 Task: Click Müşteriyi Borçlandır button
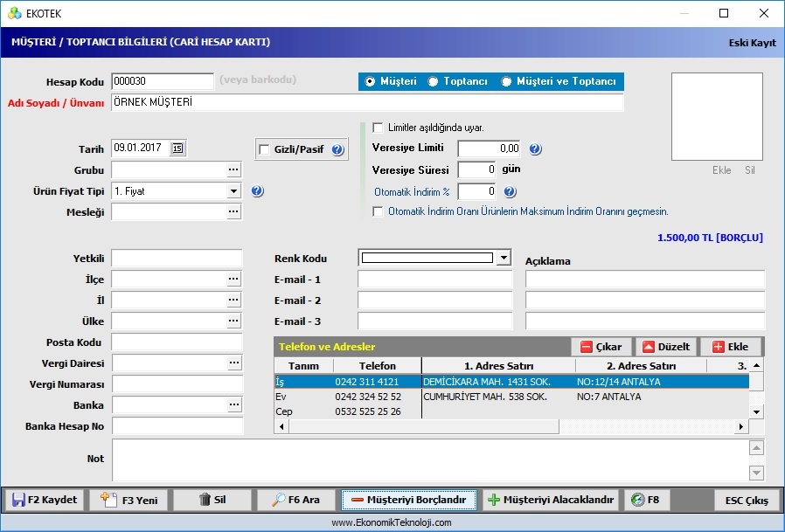[409, 500]
